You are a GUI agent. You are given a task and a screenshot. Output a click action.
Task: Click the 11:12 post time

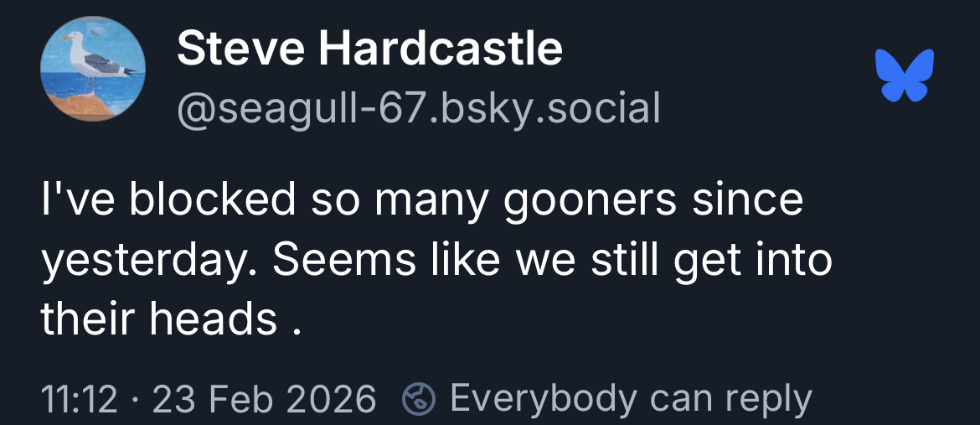tap(79, 399)
